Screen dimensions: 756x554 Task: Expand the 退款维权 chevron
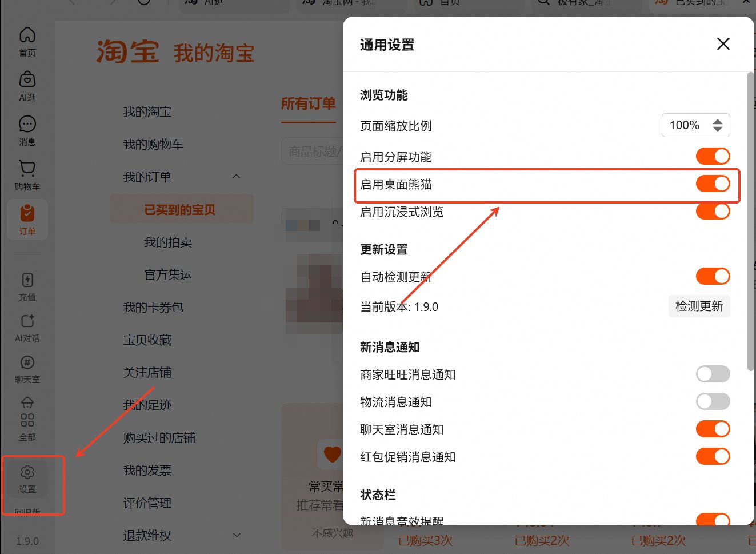coord(237,535)
